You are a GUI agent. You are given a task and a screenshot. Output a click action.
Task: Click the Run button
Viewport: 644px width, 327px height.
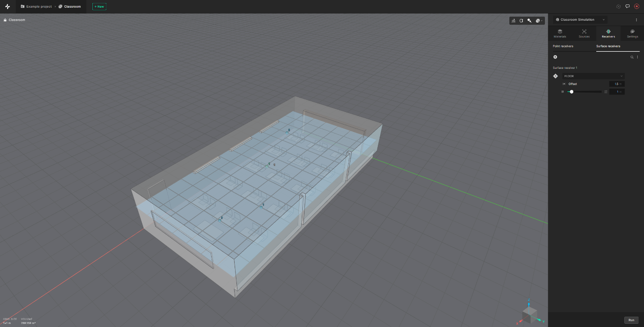click(631, 320)
